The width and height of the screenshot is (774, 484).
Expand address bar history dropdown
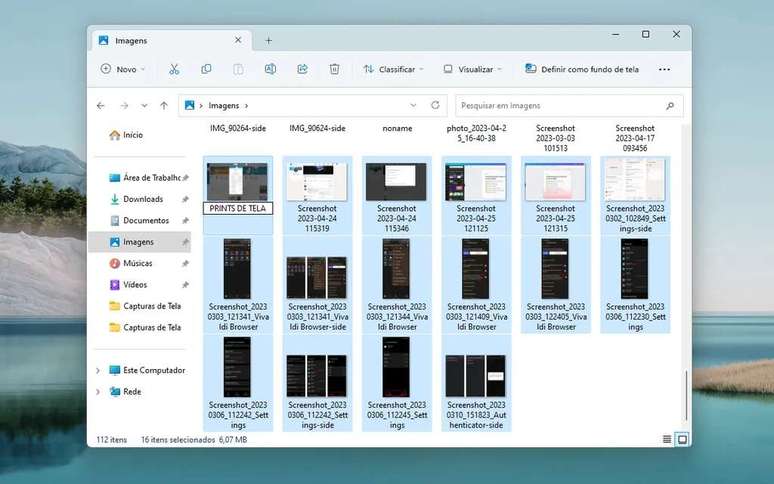coord(413,105)
